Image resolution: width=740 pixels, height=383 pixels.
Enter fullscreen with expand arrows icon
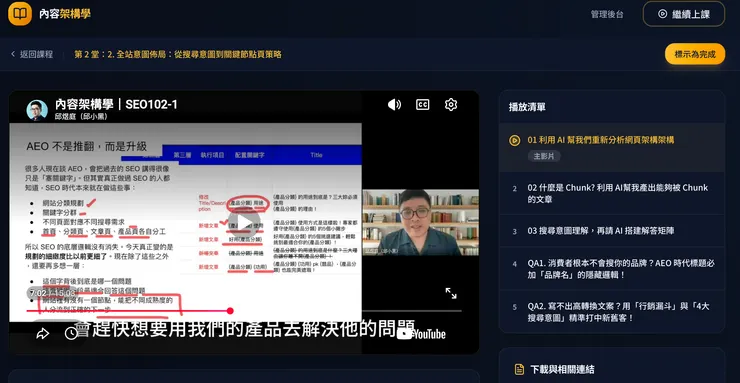point(451,293)
